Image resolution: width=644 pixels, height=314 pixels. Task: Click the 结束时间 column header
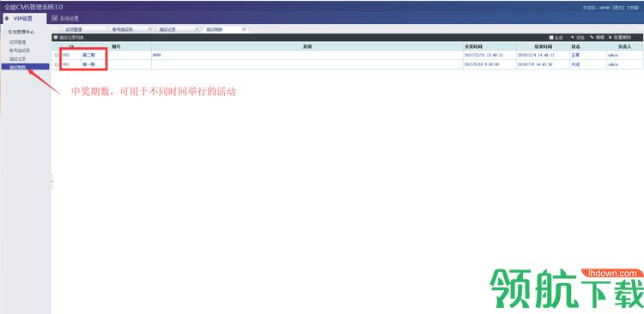543,47
